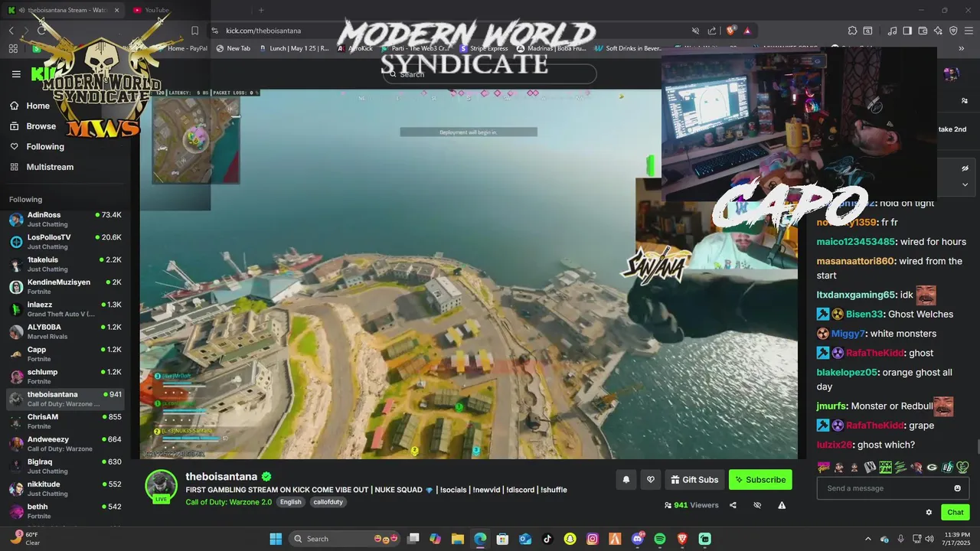Open Call of Duty: Warzone 2.0 category link
980x551 pixels.
coord(229,502)
